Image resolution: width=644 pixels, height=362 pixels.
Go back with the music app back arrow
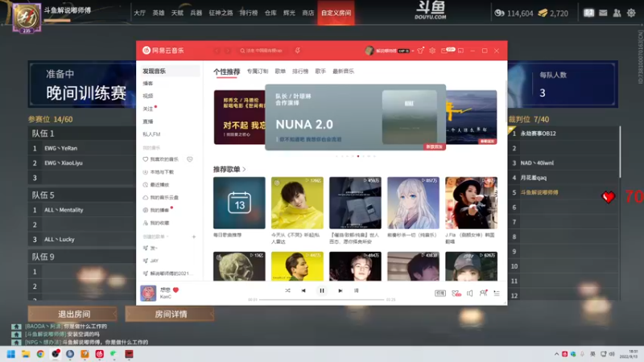click(x=217, y=51)
